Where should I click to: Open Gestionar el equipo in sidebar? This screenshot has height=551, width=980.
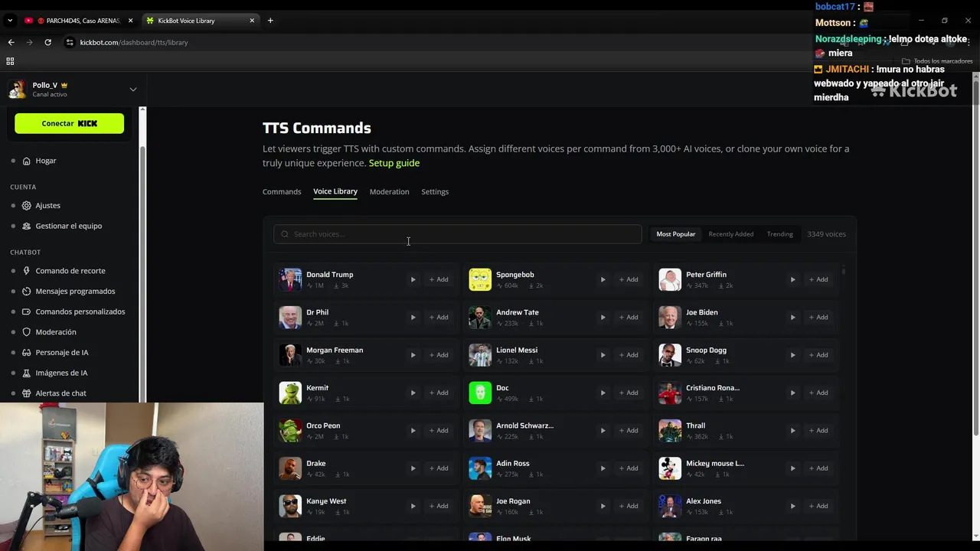pos(68,226)
